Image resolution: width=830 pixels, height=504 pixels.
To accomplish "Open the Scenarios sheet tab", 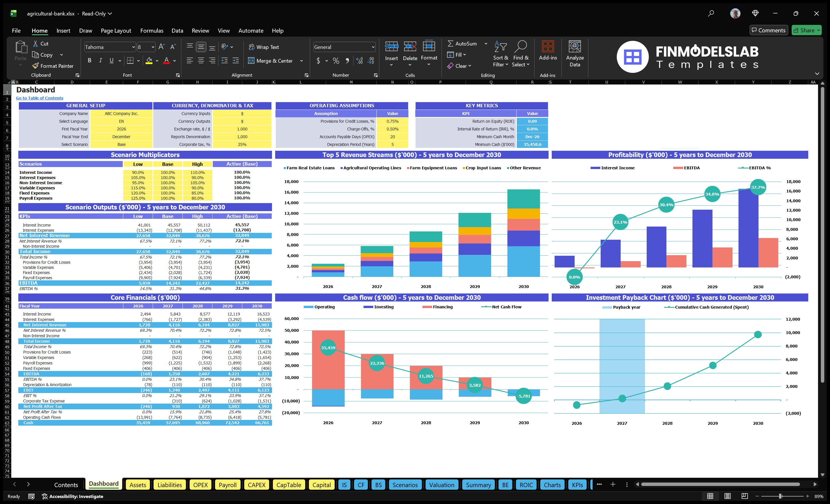I will [x=405, y=485].
